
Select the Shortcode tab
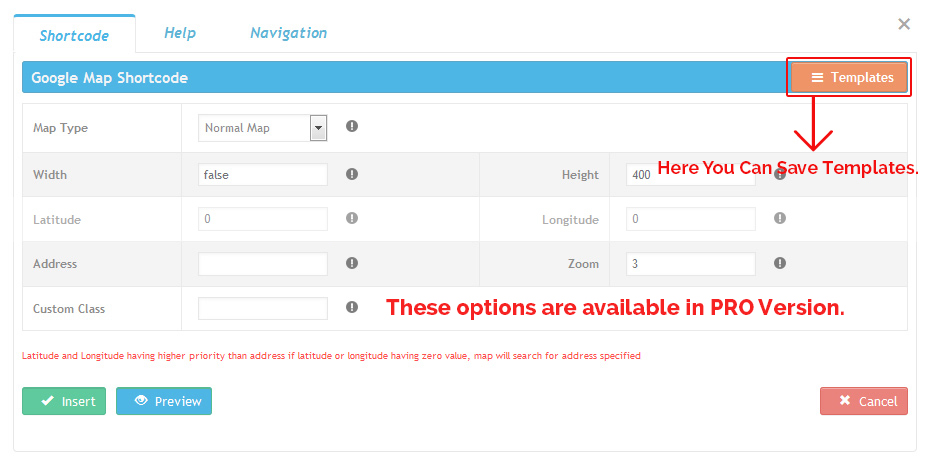[x=74, y=36]
